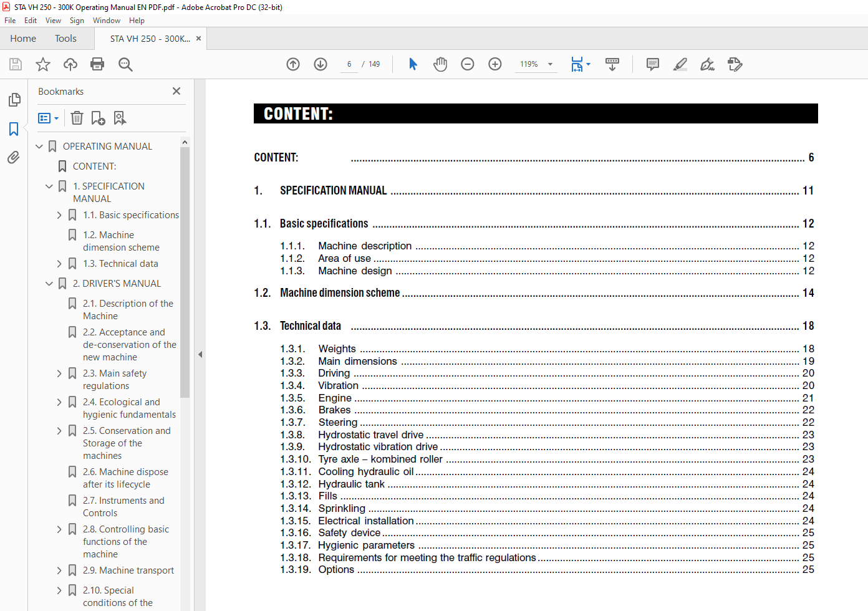
Task: Find the current bookmark
Action: click(120, 118)
